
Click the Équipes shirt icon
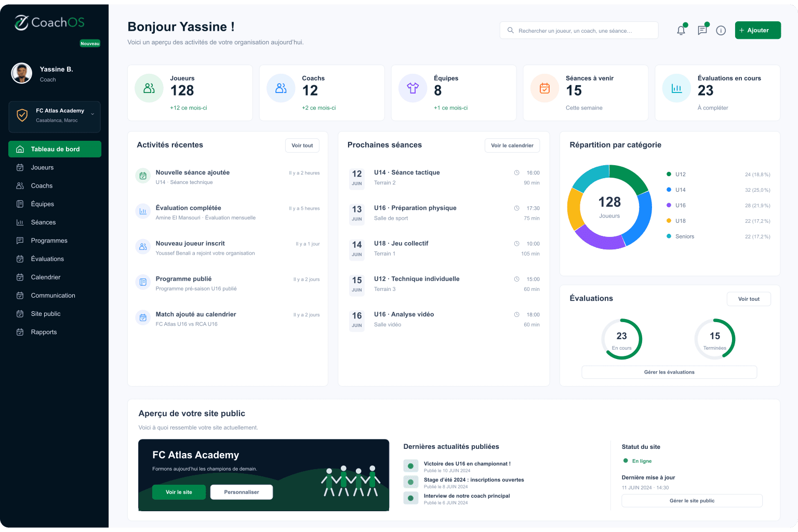413,88
